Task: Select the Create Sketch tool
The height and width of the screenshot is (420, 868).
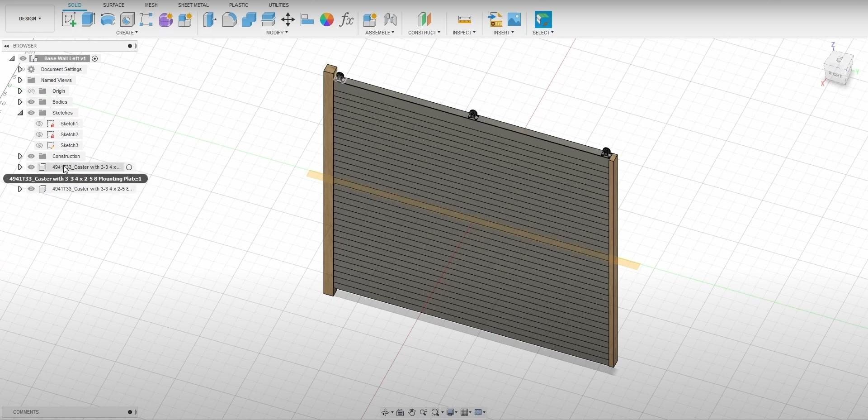Action: tap(69, 19)
